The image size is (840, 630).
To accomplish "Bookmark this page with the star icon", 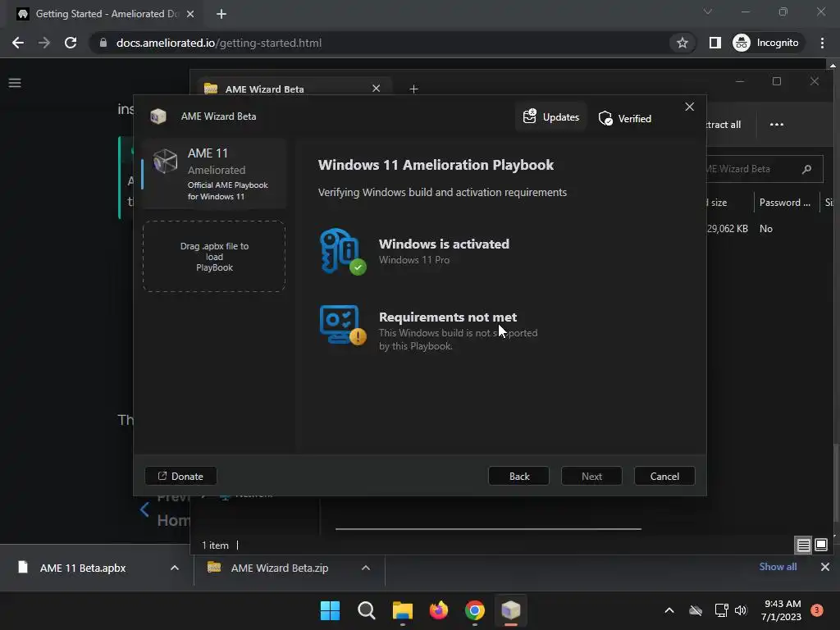I will tap(682, 43).
